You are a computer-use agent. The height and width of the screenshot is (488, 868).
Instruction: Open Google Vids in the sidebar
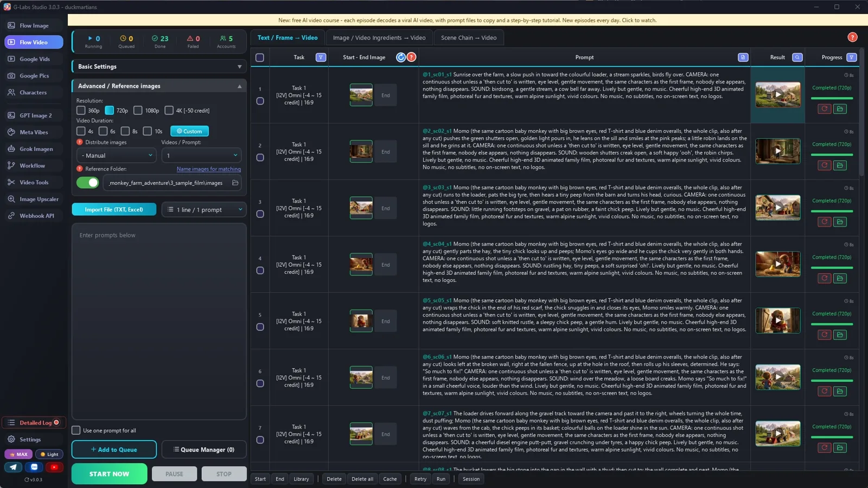click(x=34, y=59)
